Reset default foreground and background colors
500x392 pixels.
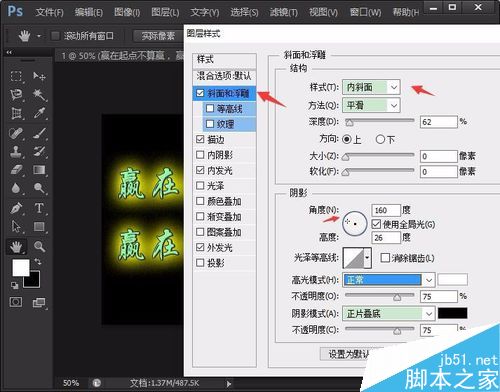pos(15,285)
